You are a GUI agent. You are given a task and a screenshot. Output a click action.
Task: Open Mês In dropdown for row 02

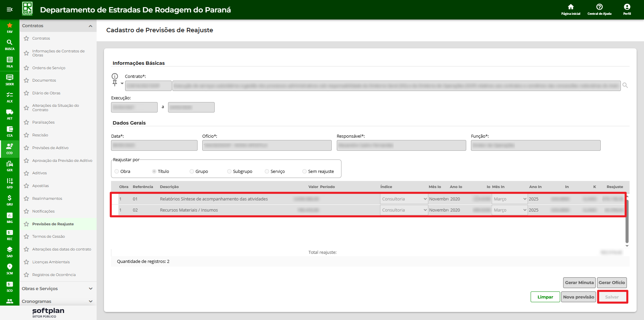pyautogui.click(x=509, y=210)
